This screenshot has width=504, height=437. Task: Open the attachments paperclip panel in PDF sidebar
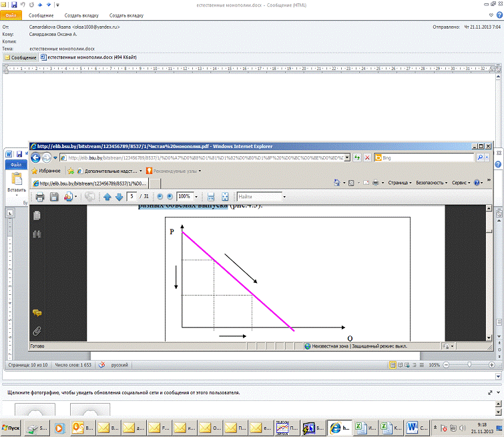point(37,330)
